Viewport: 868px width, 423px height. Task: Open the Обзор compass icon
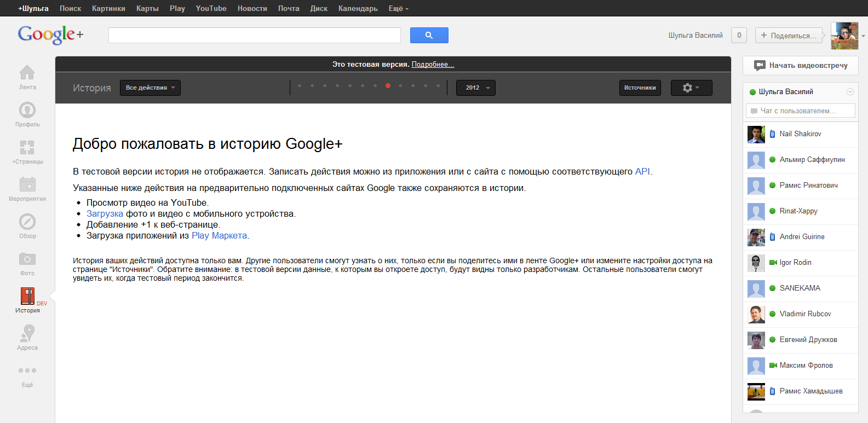[x=27, y=222]
